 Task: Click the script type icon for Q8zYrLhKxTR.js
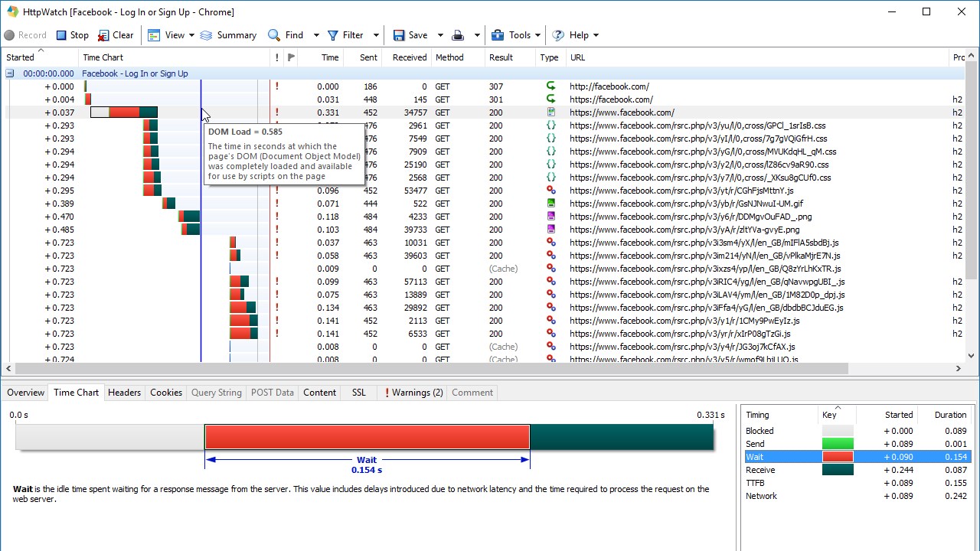[550, 269]
